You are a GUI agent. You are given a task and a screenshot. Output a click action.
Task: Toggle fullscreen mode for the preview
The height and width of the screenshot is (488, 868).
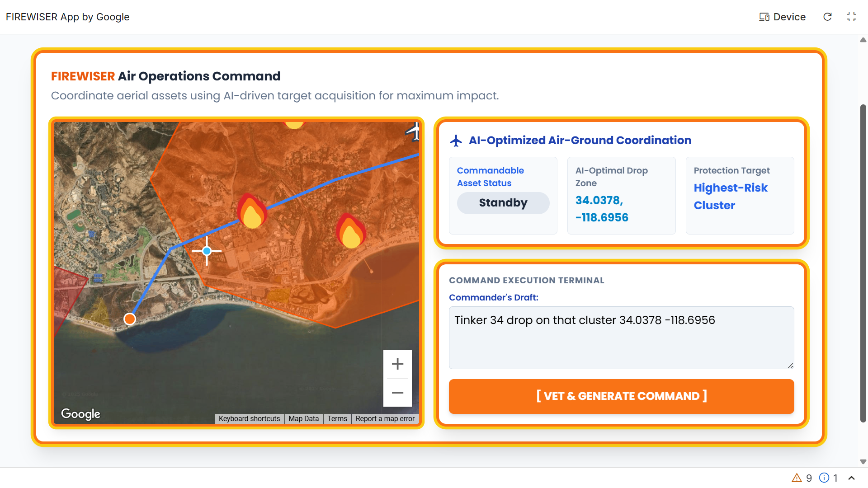tap(851, 17)
